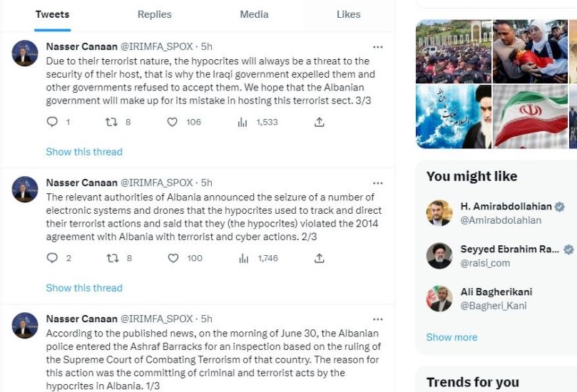The height and width of the screenshot is (392, 577).
Task: View analytics showing 1,533 views
Action: tap(242, 122)
